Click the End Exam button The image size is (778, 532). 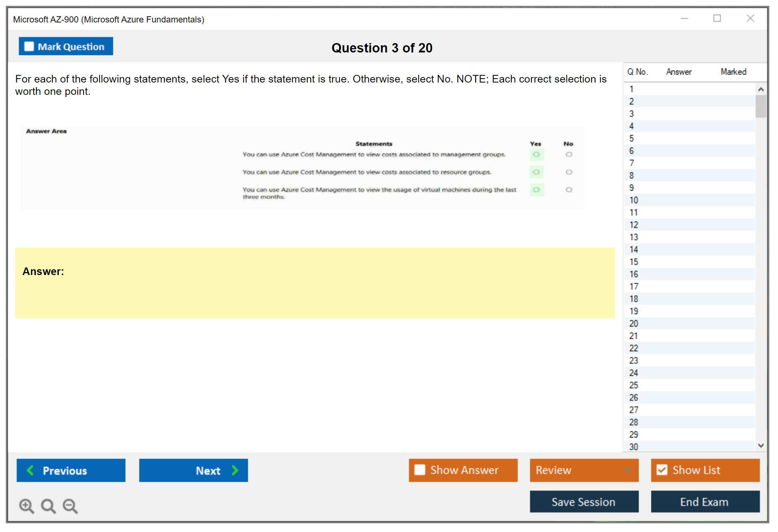pyautogui.click(x=705, y=502)
